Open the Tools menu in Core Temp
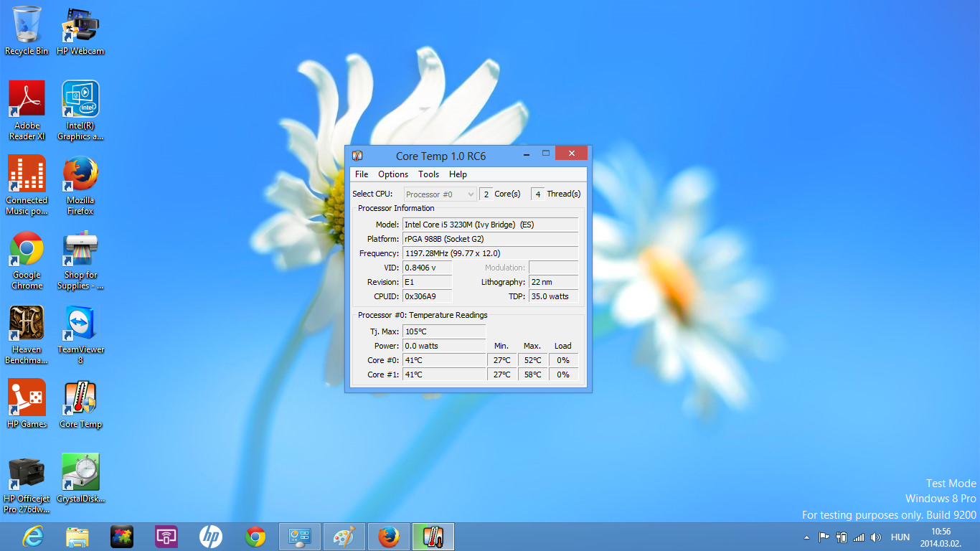The image size is (980, 551). click(428, 174)
